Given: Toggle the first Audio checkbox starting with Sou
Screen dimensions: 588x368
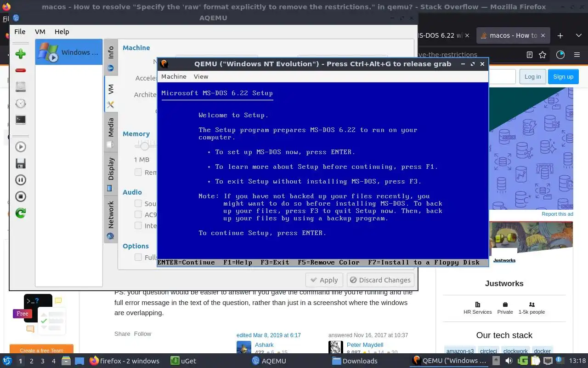Looking at the screenshot, I should pos(138,203).
